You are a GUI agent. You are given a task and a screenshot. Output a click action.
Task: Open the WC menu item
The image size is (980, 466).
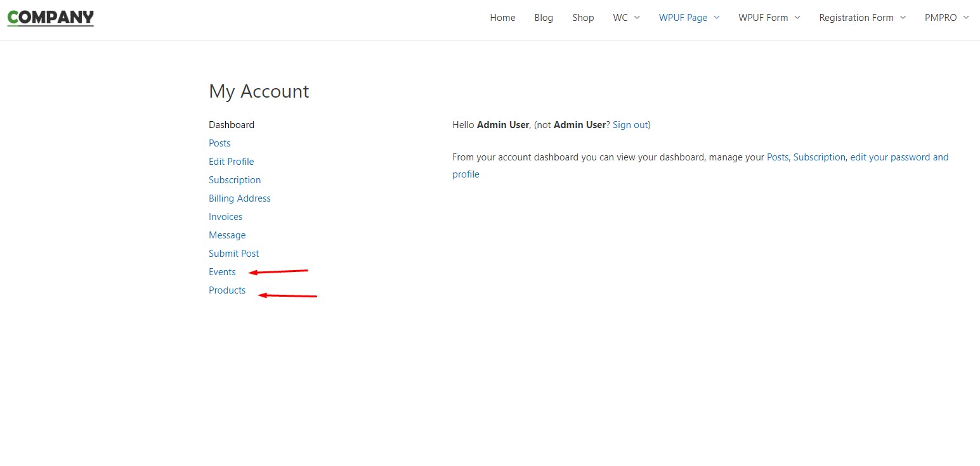click(x=620, y=18)
